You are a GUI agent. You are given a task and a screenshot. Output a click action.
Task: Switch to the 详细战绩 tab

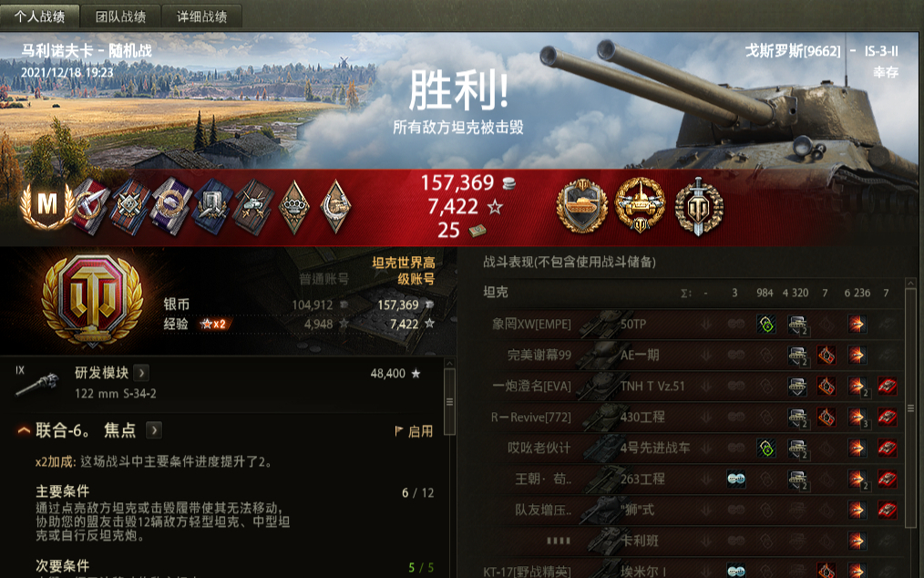202,16
